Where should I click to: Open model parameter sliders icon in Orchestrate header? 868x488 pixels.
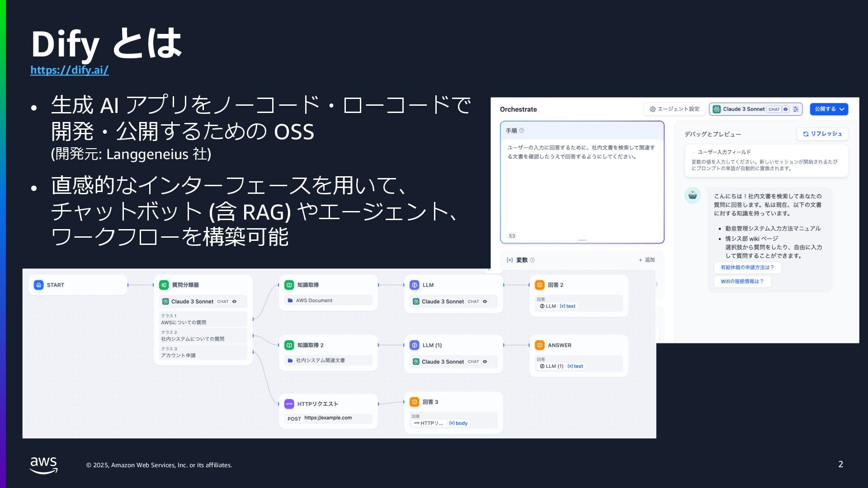tap(796, 109)
